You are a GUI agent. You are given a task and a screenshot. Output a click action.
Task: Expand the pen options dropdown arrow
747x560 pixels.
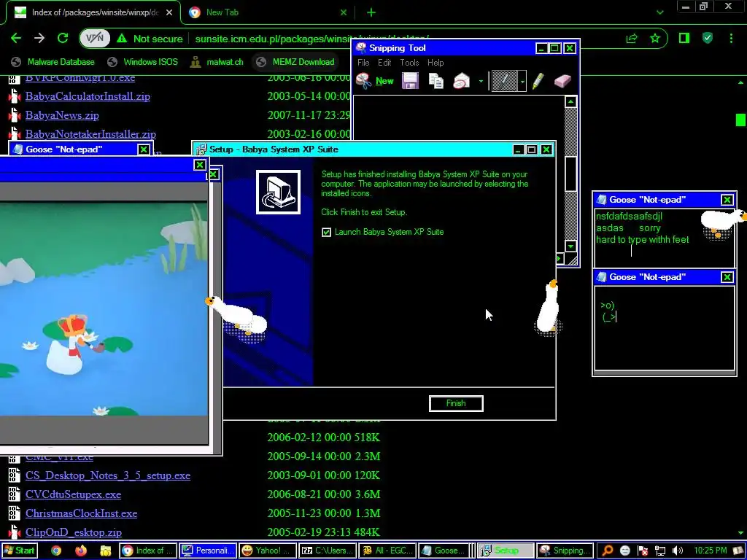[x=522, y=82]
